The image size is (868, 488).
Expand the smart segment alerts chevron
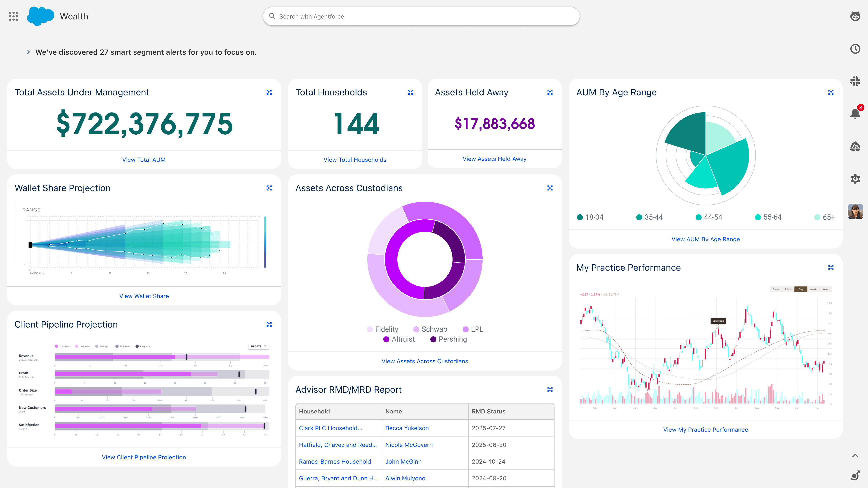point(29,52)
